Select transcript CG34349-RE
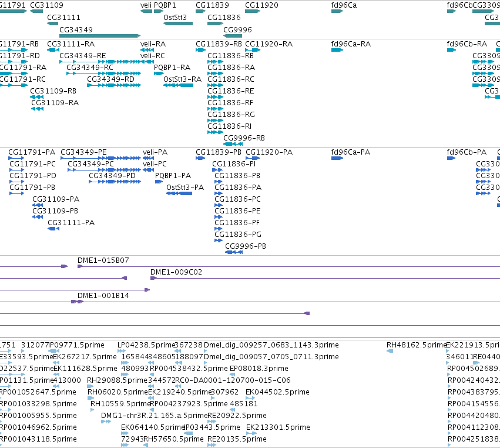 [x=83, y=55]
